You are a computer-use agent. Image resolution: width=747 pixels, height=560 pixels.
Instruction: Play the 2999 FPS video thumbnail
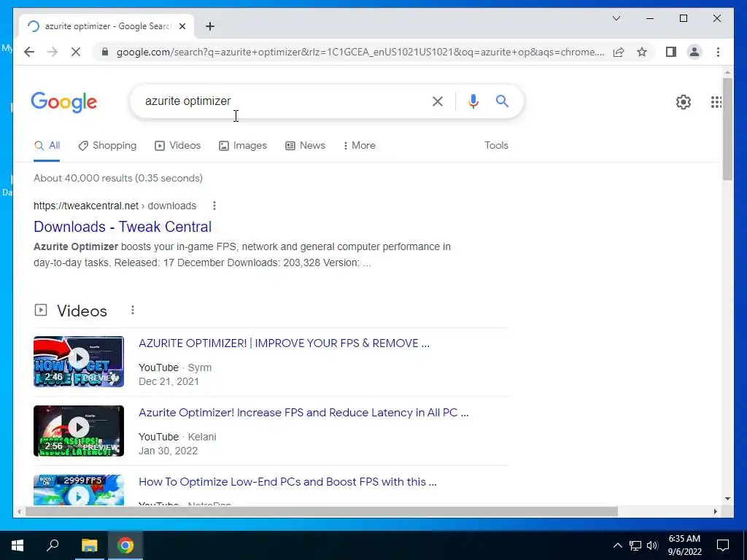79,490
